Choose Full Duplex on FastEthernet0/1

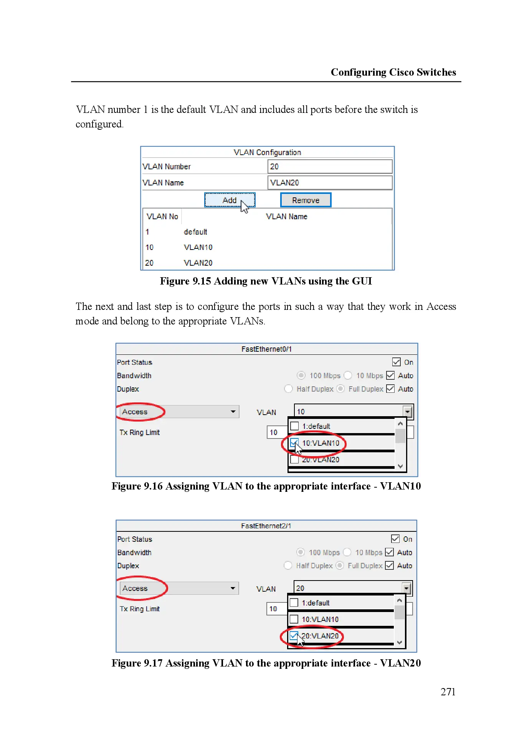[340, 389]
